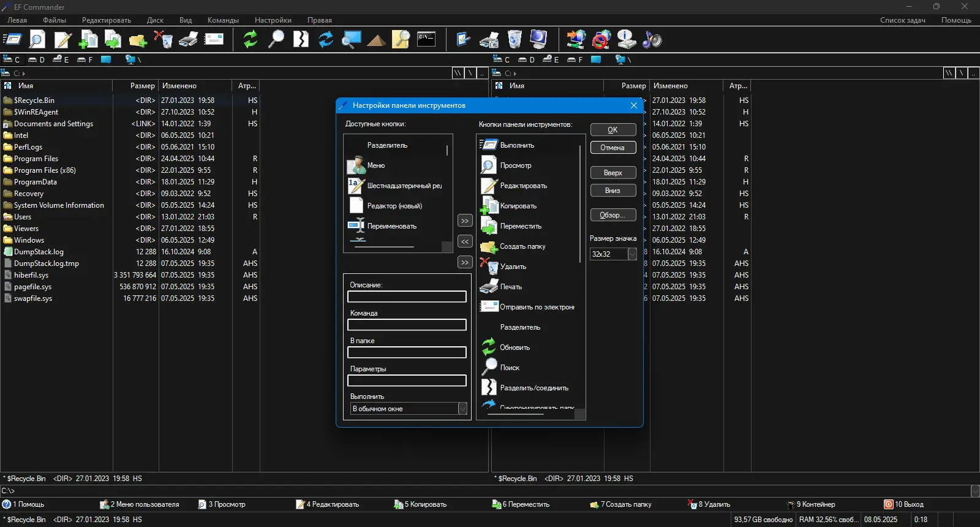Select 'Шестнадцатеричный редактор' in available buttons list
The width and height of the screenshot is (980, 527).
[x=404, y=186]
